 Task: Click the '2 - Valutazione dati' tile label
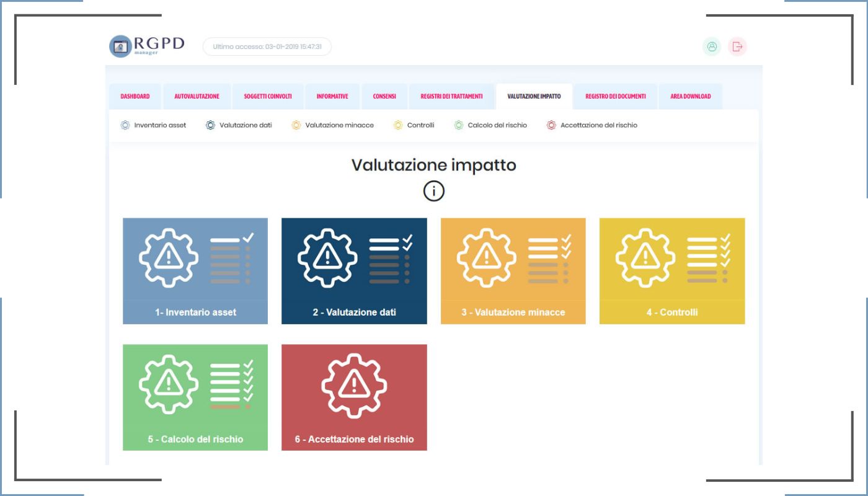pyautogui.click(x=354, y=312)
